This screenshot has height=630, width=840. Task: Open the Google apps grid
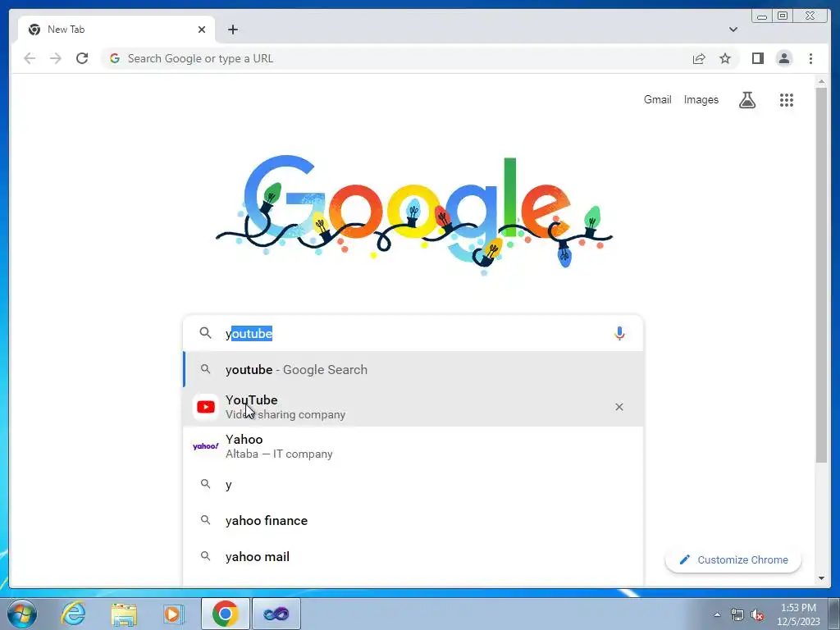tap(787, 99)
